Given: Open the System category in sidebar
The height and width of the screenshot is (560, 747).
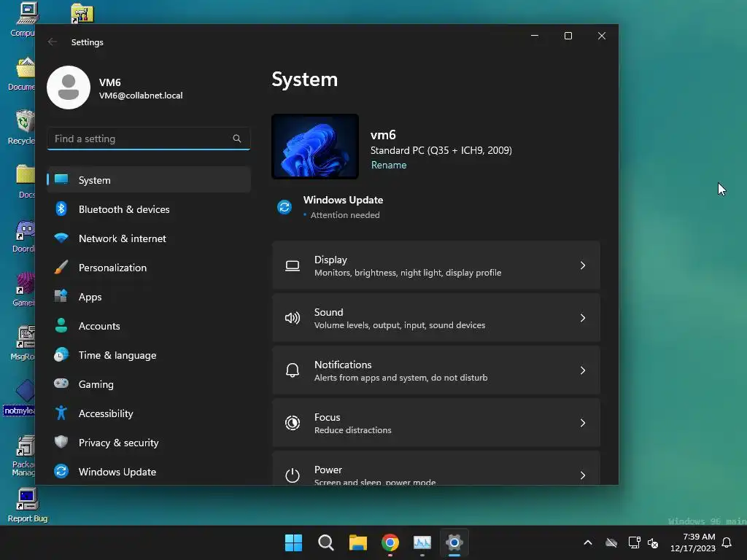Looking at the screenshot, I should [x=149, y=180].
